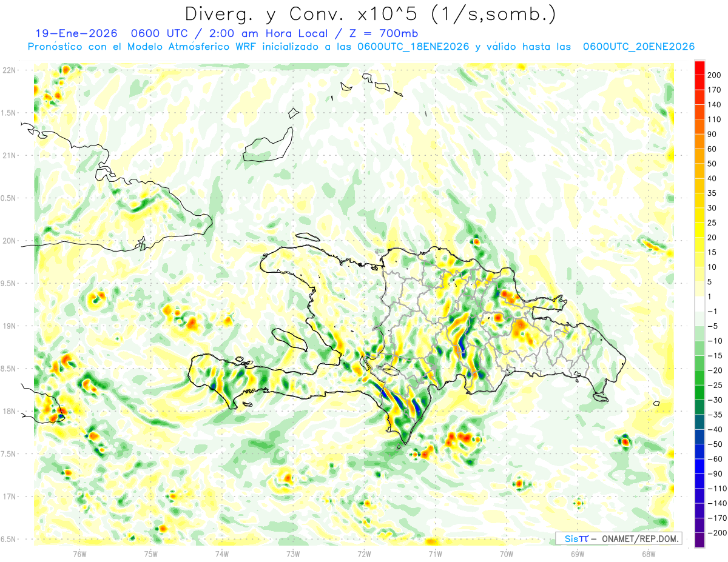
Task: Click the color bar value "25"
Action: tap(713, 222)
